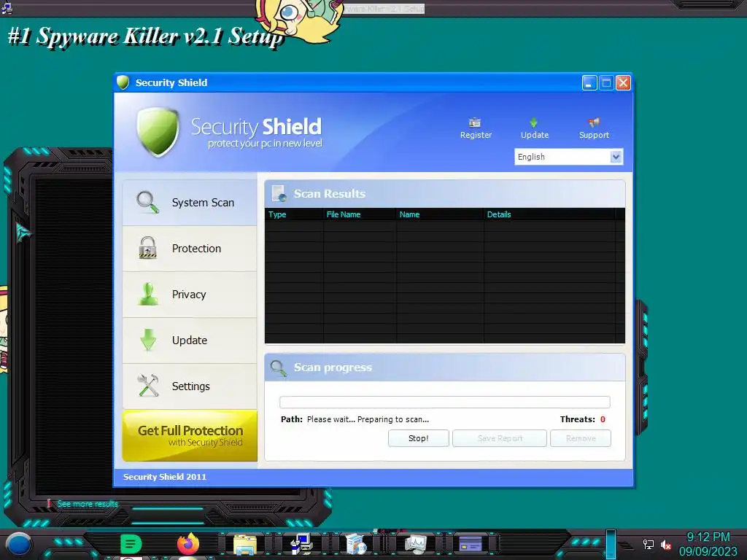Click the Scan Results document icon
Image resolution: width=747 pixels, height=560 pixels.
tap(279, 193)
